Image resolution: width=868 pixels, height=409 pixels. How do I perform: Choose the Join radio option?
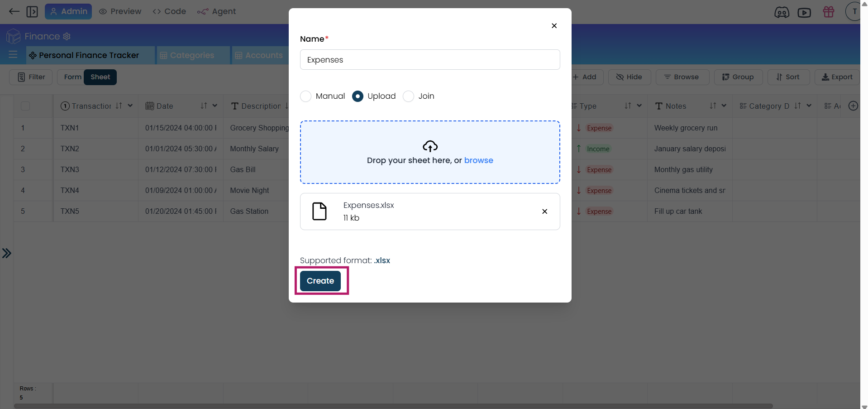(x=408, y=96)
